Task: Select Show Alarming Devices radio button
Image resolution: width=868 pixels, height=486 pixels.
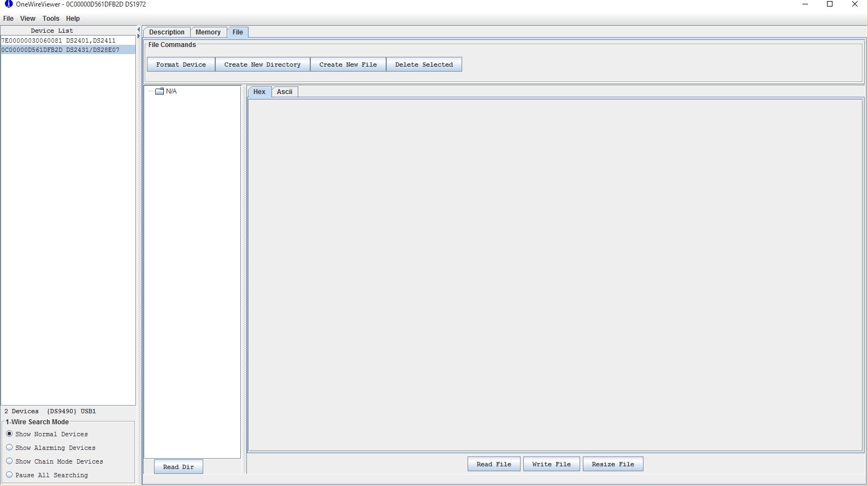Action: coord(9,448)
